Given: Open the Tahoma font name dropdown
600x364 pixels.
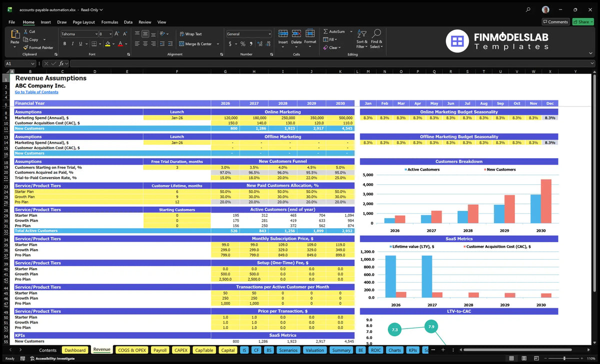Looking at the screenshot, I should (95, 34).
